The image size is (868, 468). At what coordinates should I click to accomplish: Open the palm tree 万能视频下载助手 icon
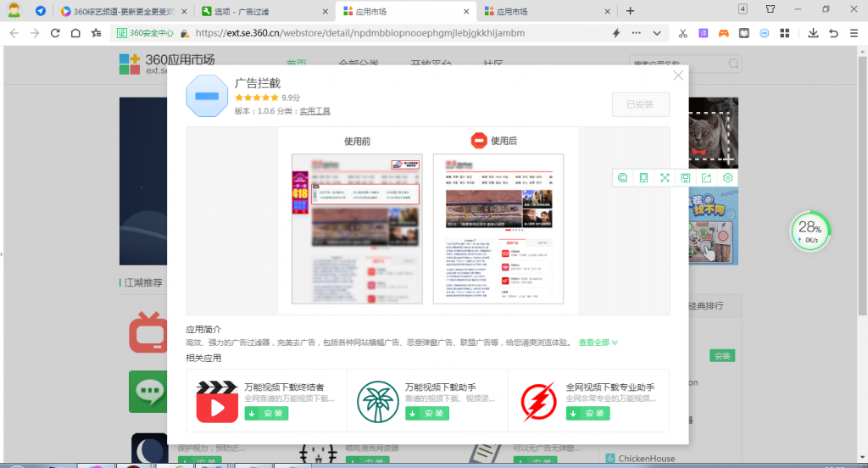[377, 402]
